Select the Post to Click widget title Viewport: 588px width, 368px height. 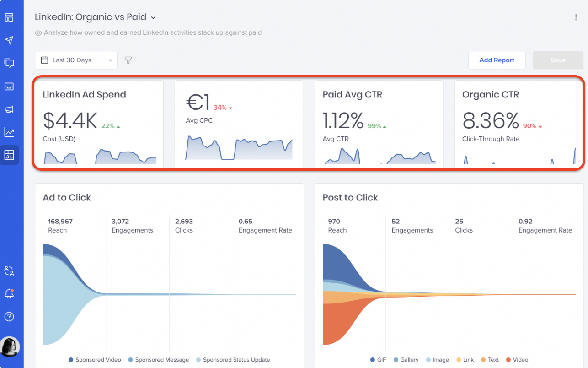click(x=350, y=198)
